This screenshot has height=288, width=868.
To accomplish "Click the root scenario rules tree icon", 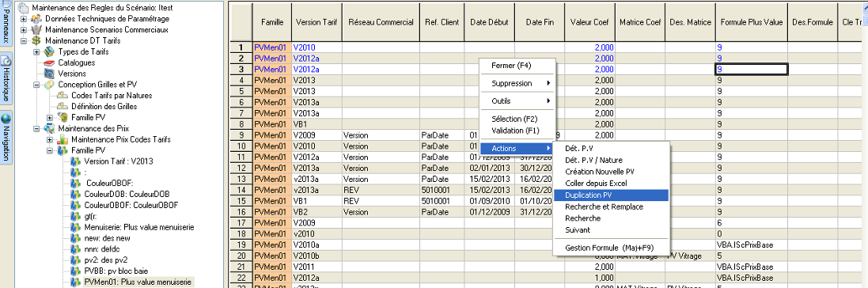I will (x=23, y=8).
